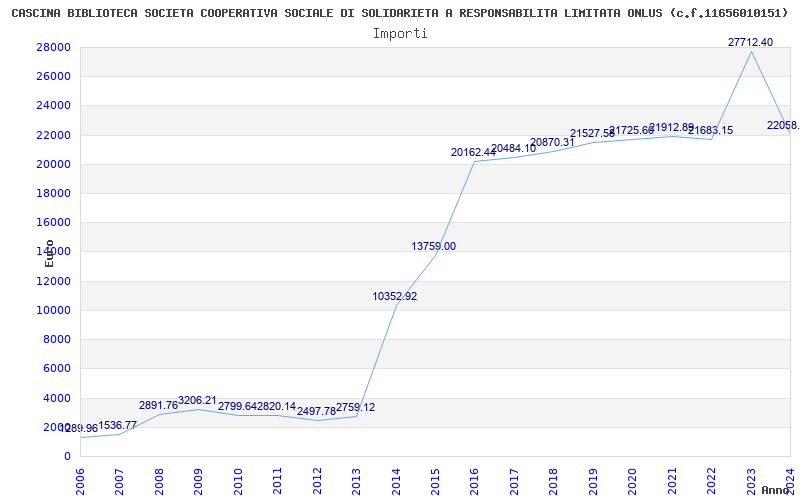Click the 6000 y-axis tick label
Screen dimensions: 800x500
tap(56, 368)
